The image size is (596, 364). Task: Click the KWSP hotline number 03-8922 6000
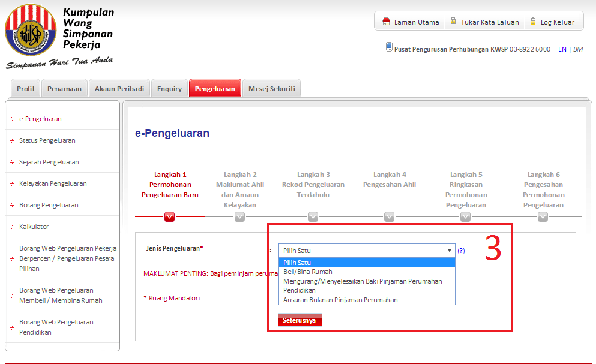click(530, 49)
